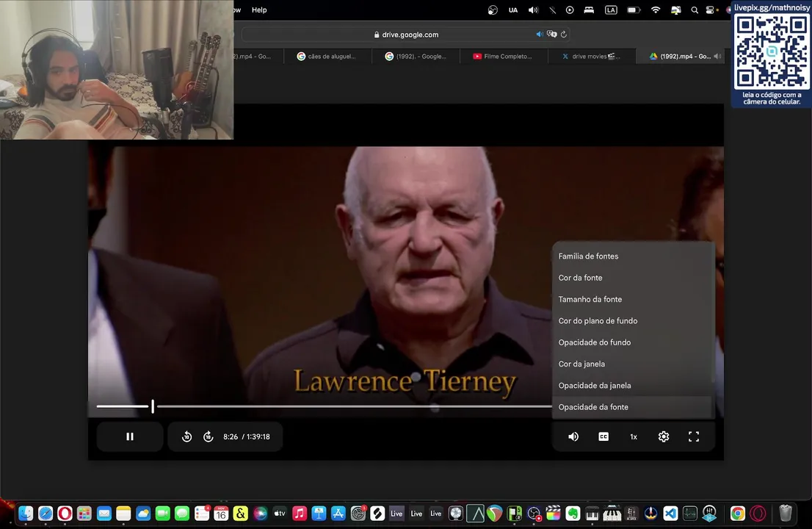812x529 pixels.
Task: Switch to the 'drive movies' X tab
Action: click(x=592, y=57)
